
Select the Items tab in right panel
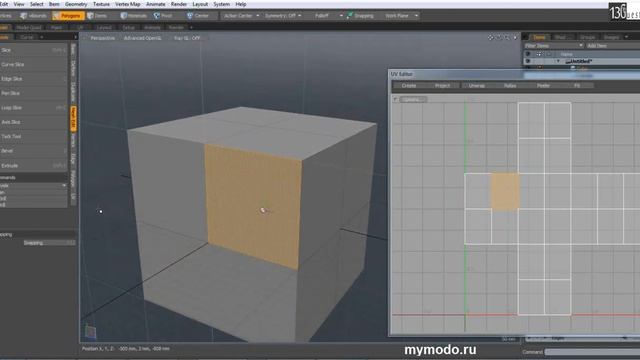pyautogui.click(x=540, y=37)
